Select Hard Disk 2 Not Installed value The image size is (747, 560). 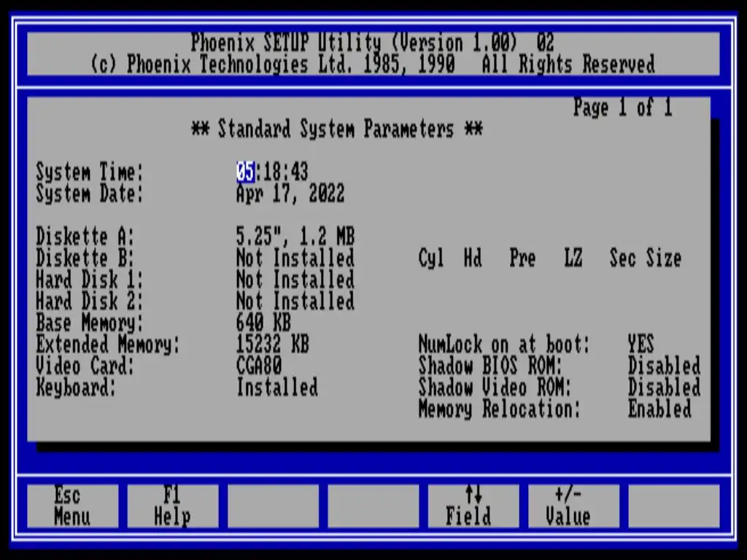click(x=295, y=301)
